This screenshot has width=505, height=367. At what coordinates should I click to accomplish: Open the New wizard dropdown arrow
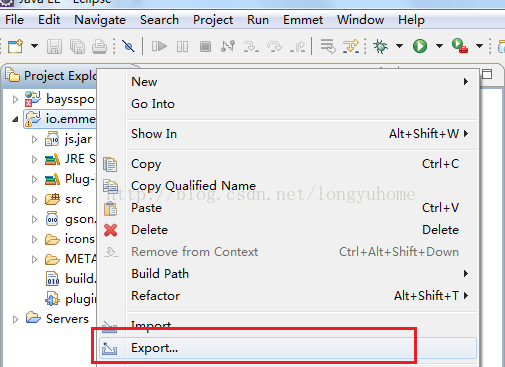point(34,46)
